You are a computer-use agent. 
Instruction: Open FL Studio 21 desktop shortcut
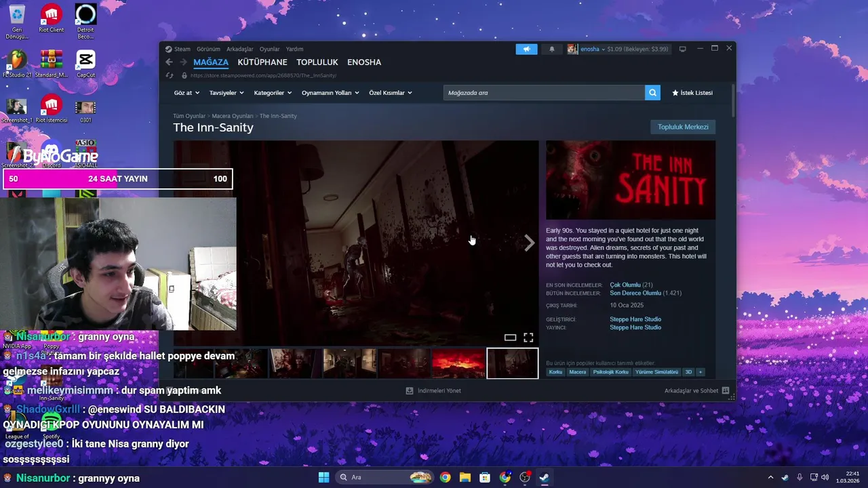coord(17,64)
